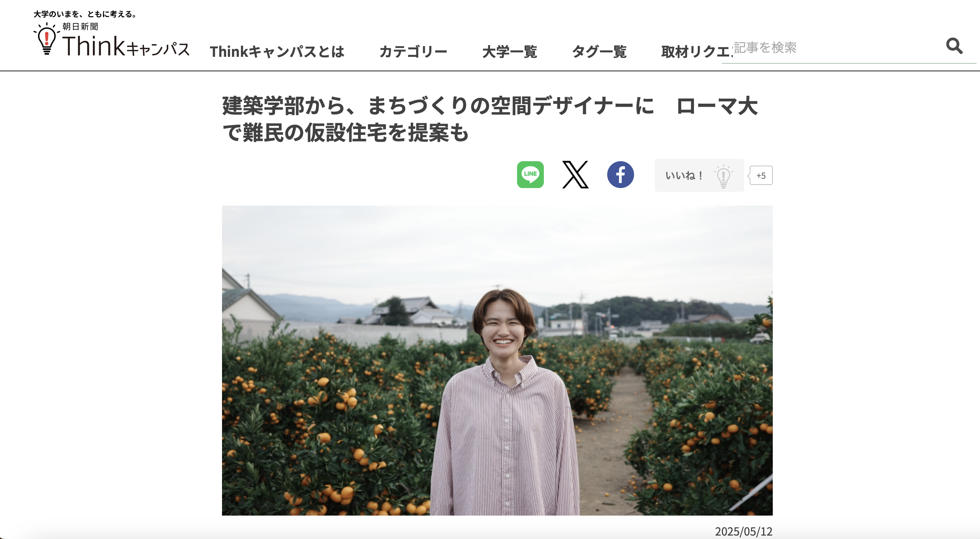Screen dimensions: 980x539
Task: Click the article photo of mandarin orchard
Action: tap(497, 361)
